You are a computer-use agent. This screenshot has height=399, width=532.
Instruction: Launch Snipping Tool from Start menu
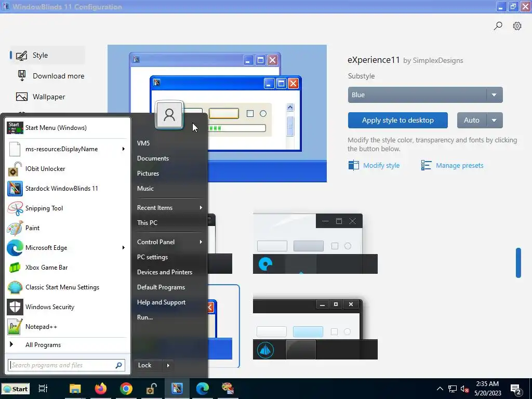(x=67, y=208)
